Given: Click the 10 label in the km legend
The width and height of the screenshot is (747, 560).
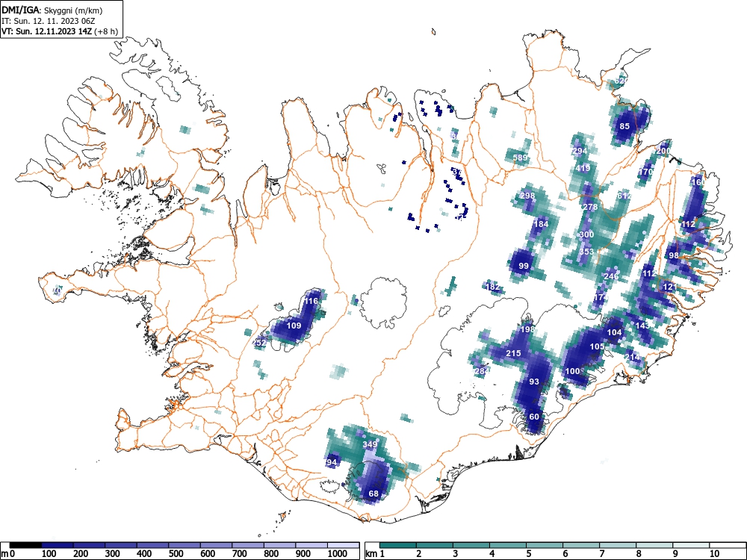Looking at the screenshot, I should pos(714,554).
